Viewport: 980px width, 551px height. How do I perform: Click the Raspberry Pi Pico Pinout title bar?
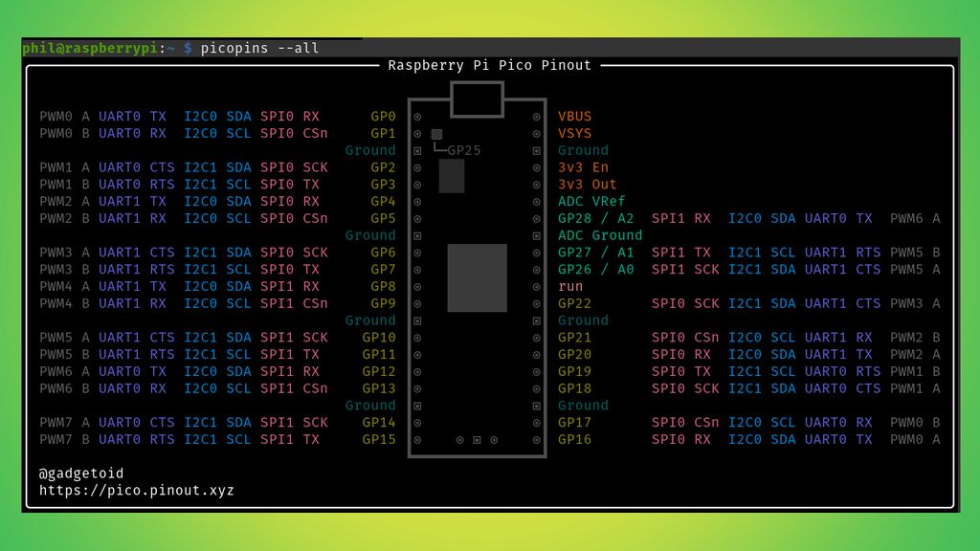click(x=490, y=65)
